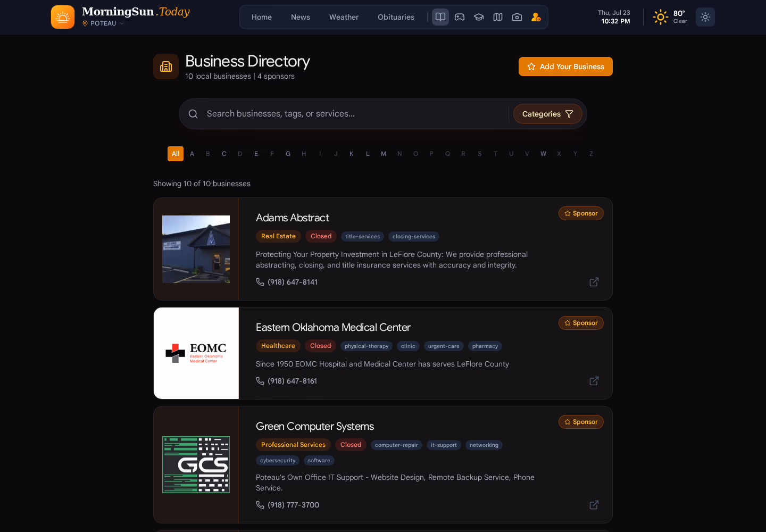
Task: Click the Closed status on Adams Abstract
Action: click(x=321, y=236)
